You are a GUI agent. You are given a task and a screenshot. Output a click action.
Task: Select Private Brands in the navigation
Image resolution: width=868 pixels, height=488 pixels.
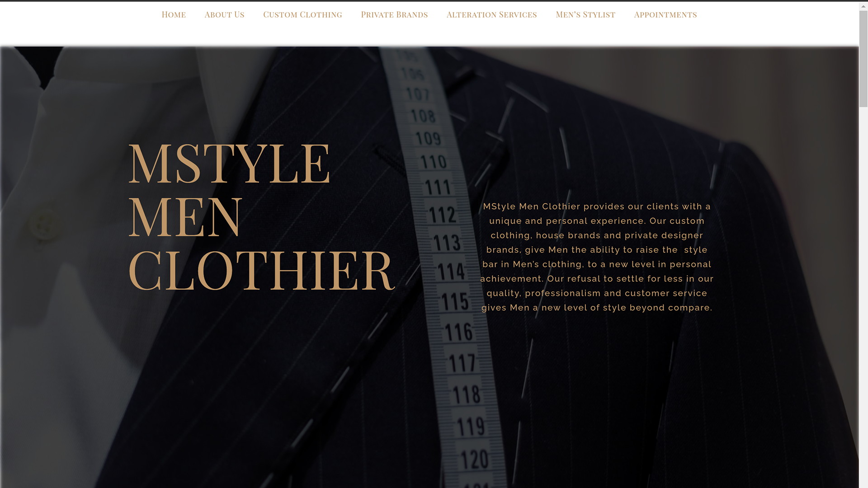click(394, 14)
